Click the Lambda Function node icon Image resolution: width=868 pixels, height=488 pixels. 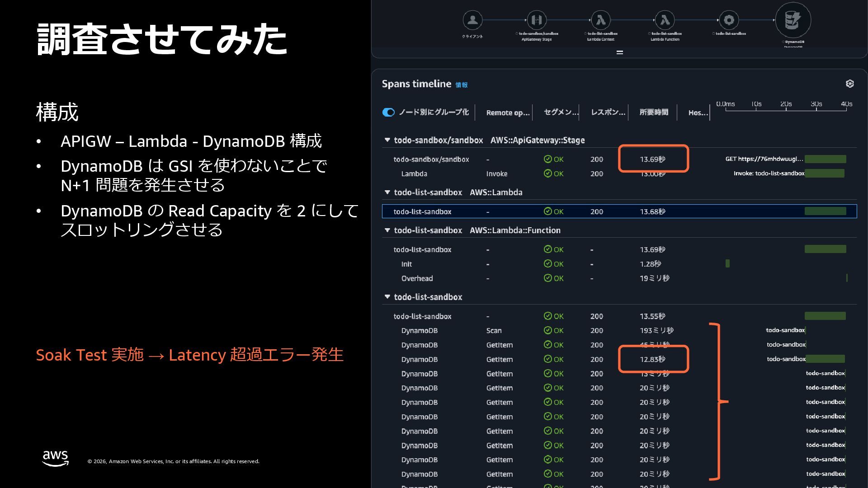[x=665, y=20]
